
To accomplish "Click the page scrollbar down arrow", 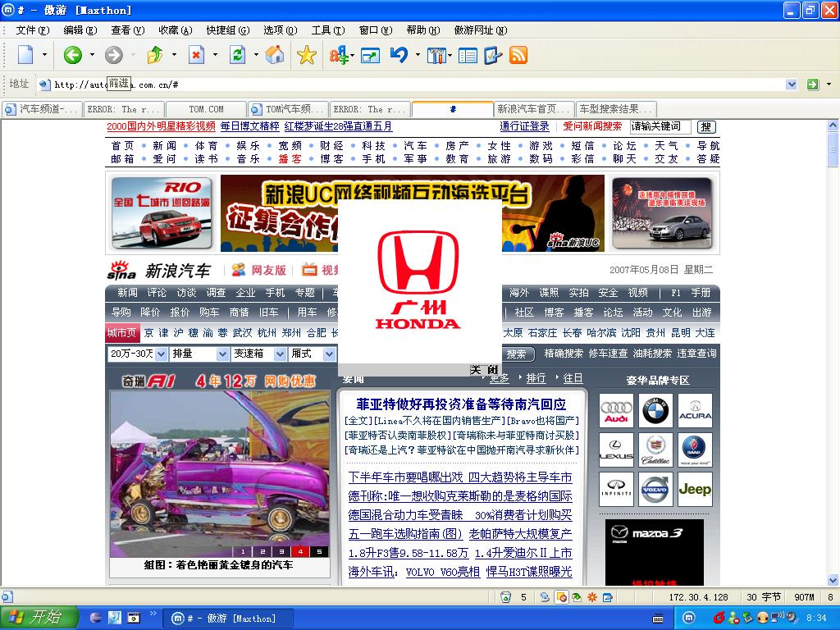I will [833, 580].
